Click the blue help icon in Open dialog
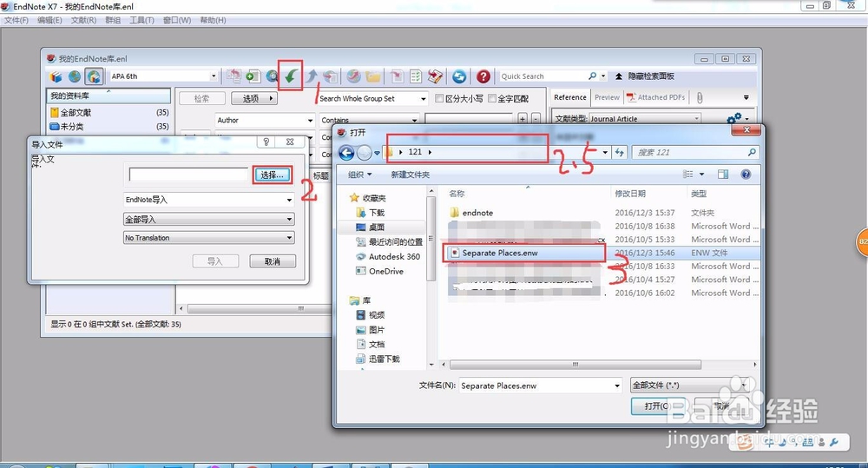The image size is (868, 468). (746, 175)
